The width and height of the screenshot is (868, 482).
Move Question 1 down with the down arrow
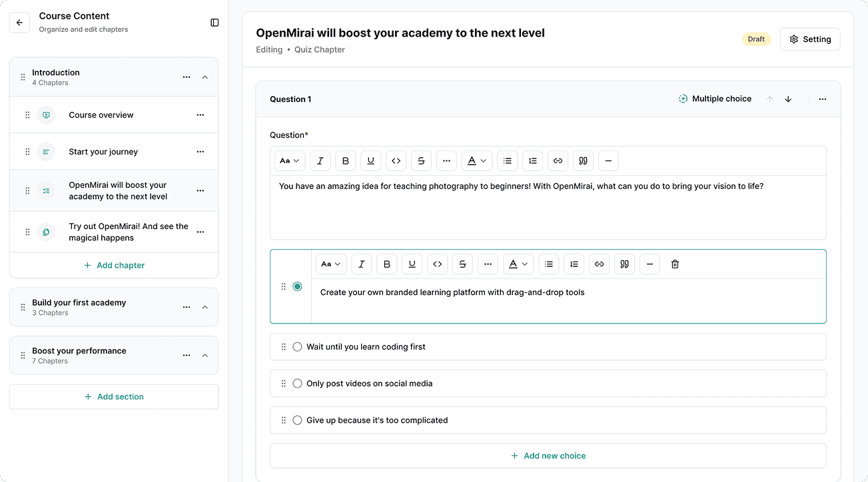(788, 99)
